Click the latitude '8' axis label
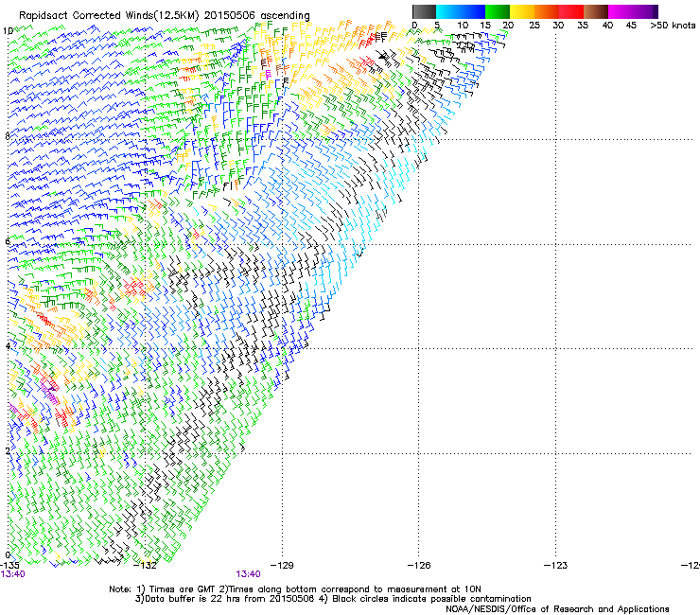This screenshot has height=615, width=700. 7,136
